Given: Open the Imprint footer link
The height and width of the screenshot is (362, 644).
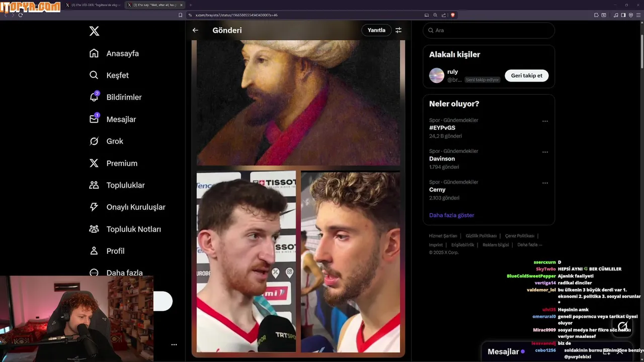Looking at the screenshot, I should tap(436, 245).
